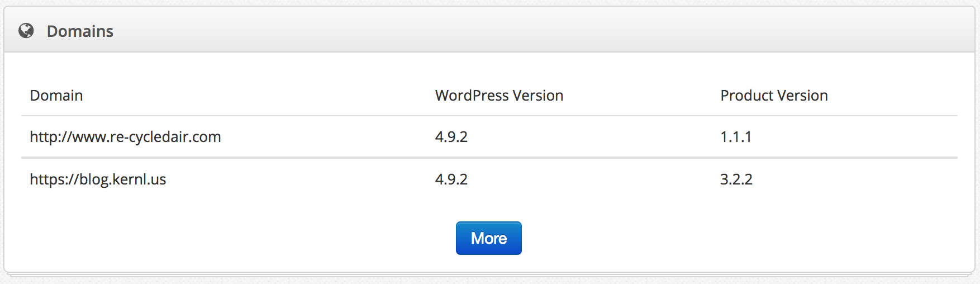Click WordPress version 4.9.2 for re-cycledair.com
980x284 pixels.
451,137
